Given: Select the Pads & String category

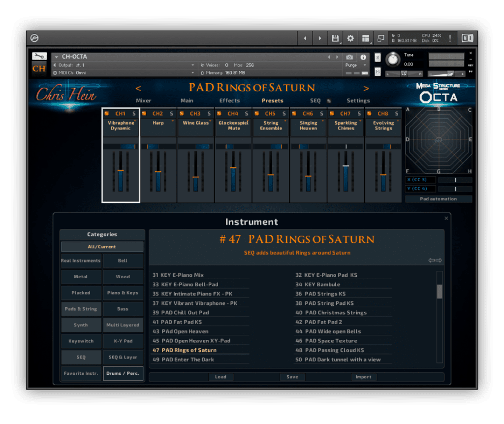Looking at the screenshot, I should (81, 309).
